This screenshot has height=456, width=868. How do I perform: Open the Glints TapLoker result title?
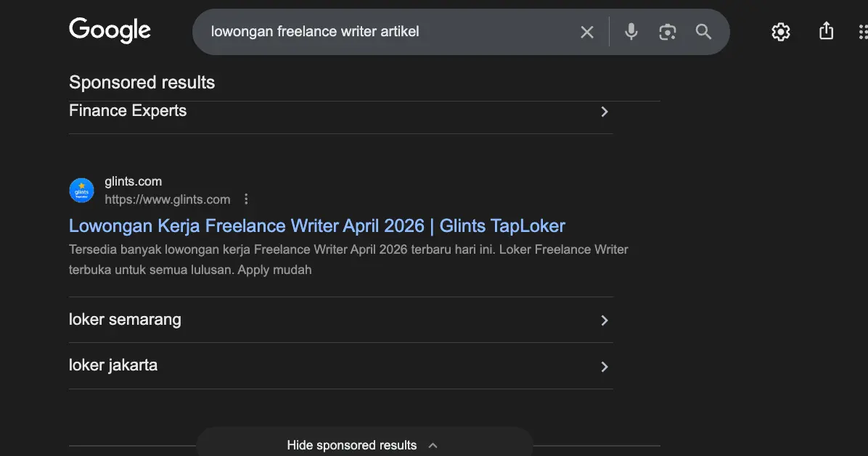pyautogui.click(x=317, y=225)
